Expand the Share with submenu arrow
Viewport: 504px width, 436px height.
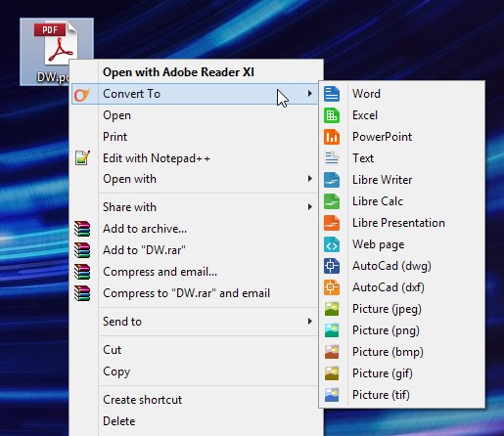point(309,206)
